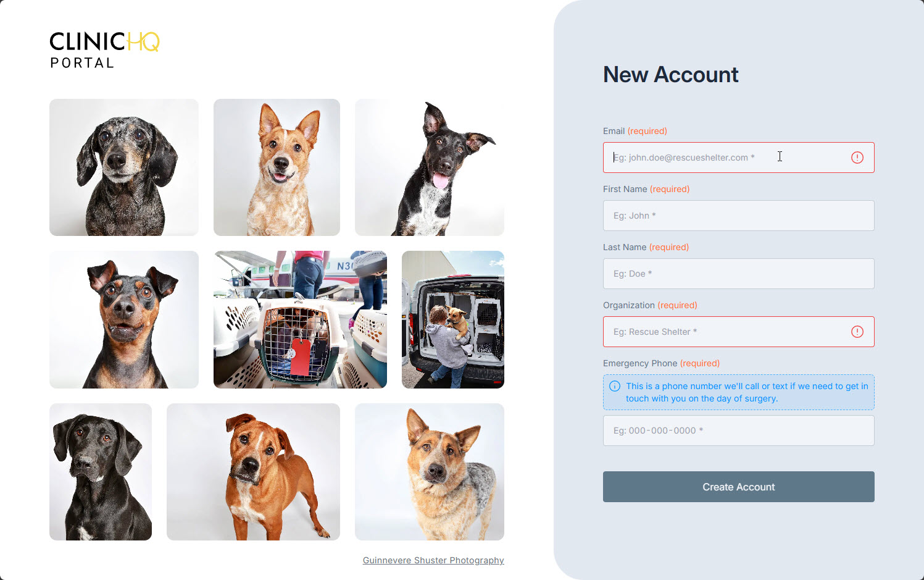Click the info icon in phone notice
Image resolution: width=924 pixels, height=580 pixels.
coord(615,386)
